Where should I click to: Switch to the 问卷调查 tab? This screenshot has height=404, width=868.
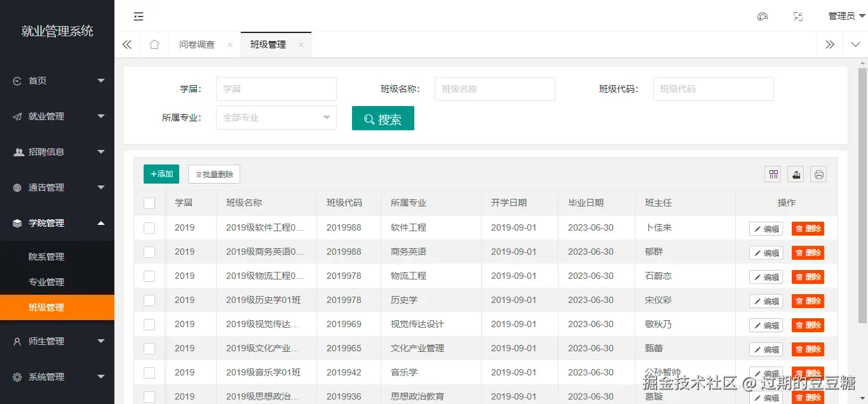(196, 44)
